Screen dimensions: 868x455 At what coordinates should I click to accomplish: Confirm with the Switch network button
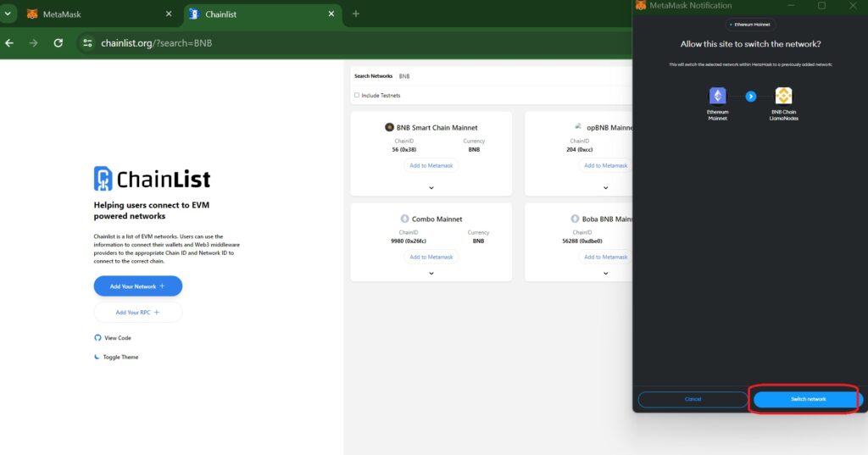tap(808, 399)
